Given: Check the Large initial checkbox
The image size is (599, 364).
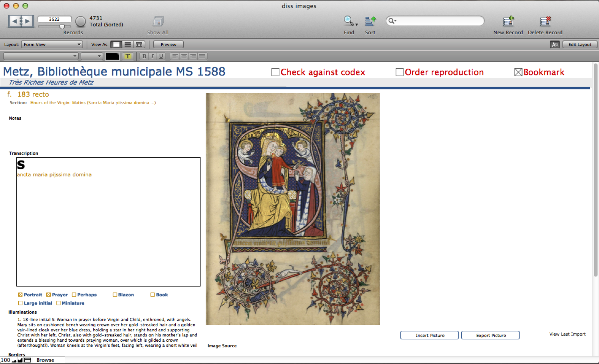Looking at the screenshot, I should 20,303.
